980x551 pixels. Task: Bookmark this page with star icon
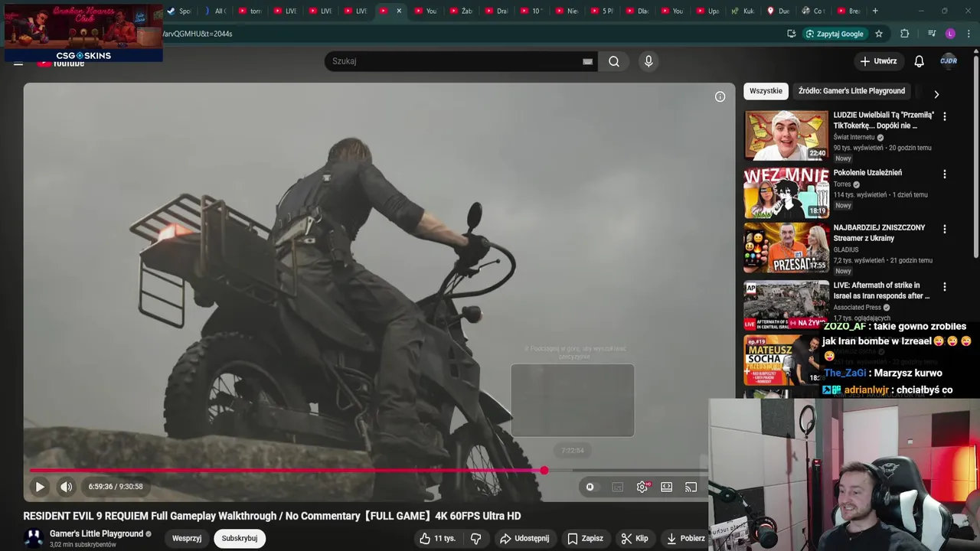pyautogui.click(x=879, y=34)
